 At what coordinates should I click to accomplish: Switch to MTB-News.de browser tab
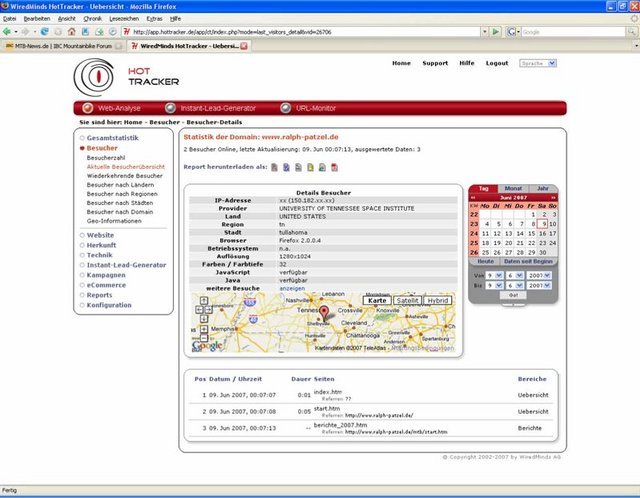coord(63,46)
